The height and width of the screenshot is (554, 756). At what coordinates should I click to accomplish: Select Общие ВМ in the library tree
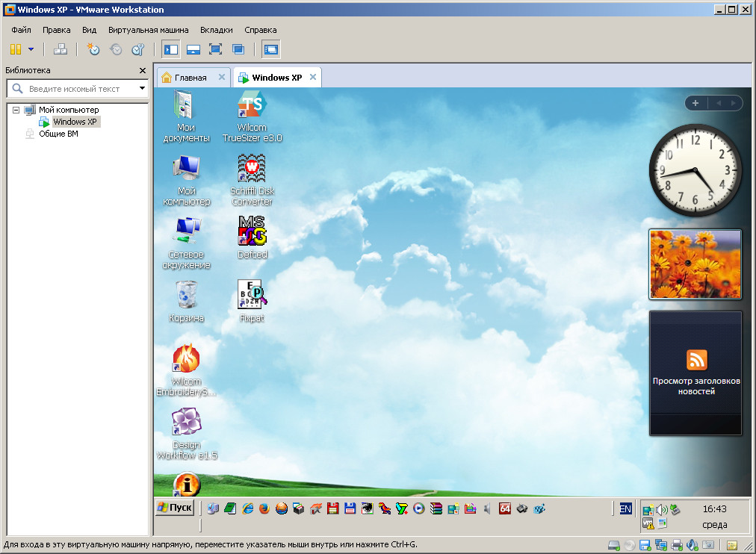pyautogui.click(x=58, y=134)
